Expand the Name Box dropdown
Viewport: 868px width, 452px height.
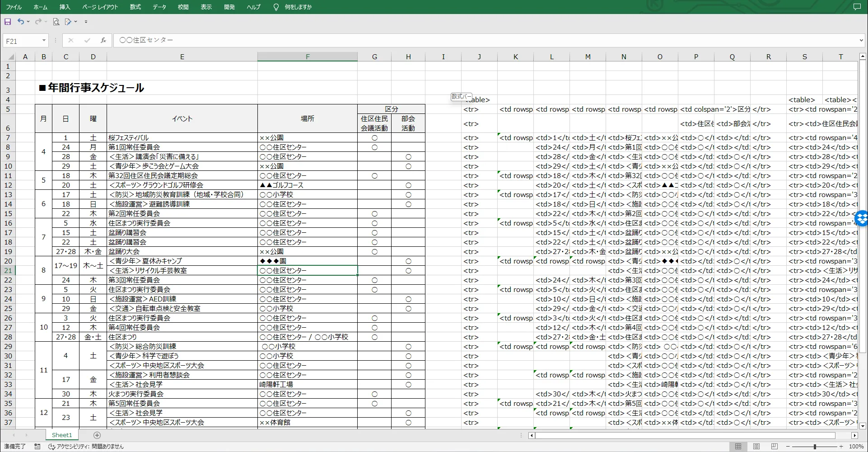[x=44, y=41]
